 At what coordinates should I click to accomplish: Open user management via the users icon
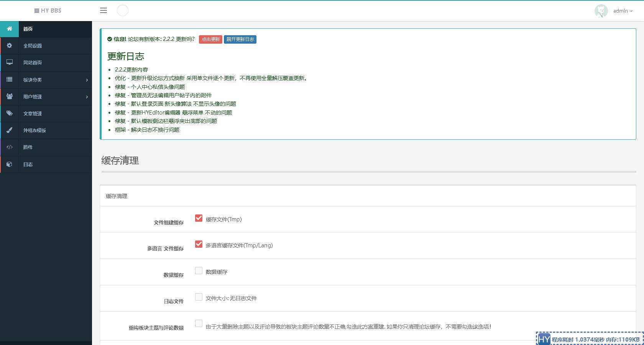click(x=9, y=96)
